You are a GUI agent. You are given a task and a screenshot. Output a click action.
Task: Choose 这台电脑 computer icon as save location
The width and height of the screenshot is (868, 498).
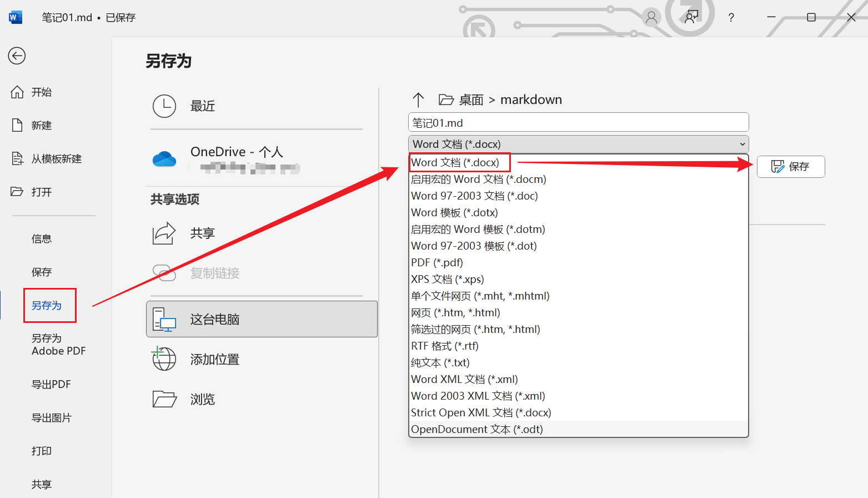pyautogui.click(x=164, y=319)
